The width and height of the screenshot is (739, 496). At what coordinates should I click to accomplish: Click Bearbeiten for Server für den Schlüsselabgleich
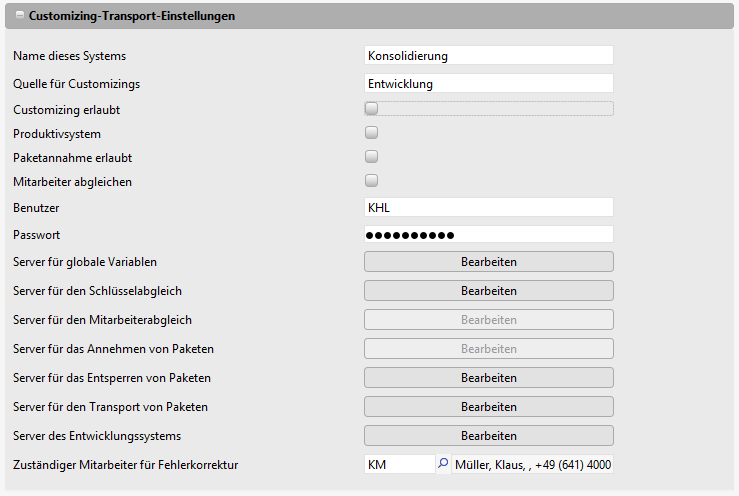(x=488, y=291)
